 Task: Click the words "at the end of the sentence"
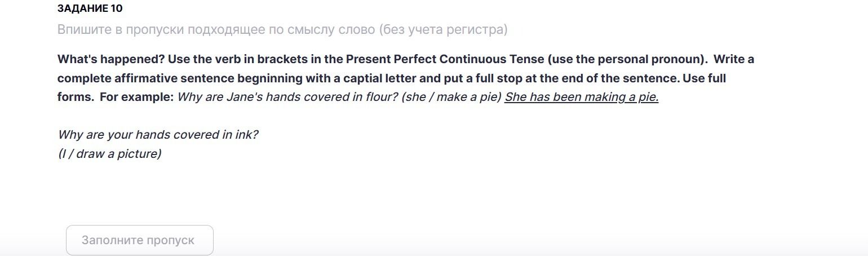click(603, 78)
